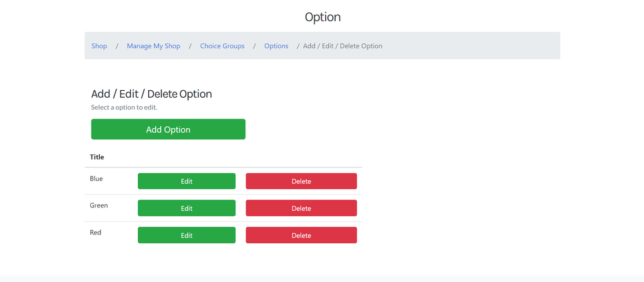Navigate to Choice Groups breadcrumb link
644x282 pixels.
[222, 46]
